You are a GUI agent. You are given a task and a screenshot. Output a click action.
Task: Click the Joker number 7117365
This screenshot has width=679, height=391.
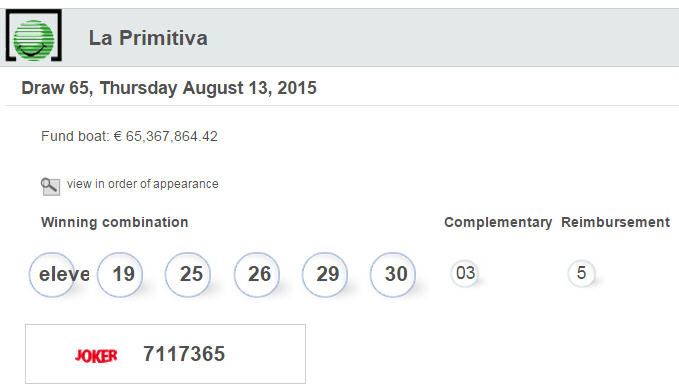point(184,354)
